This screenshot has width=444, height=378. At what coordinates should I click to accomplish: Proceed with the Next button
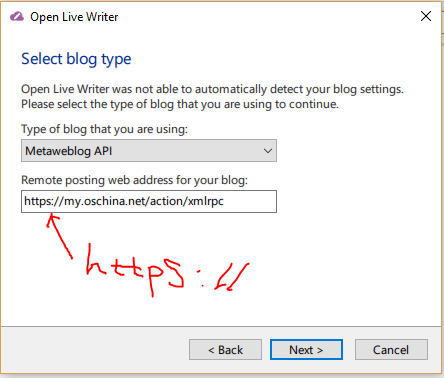pos(306,350)
